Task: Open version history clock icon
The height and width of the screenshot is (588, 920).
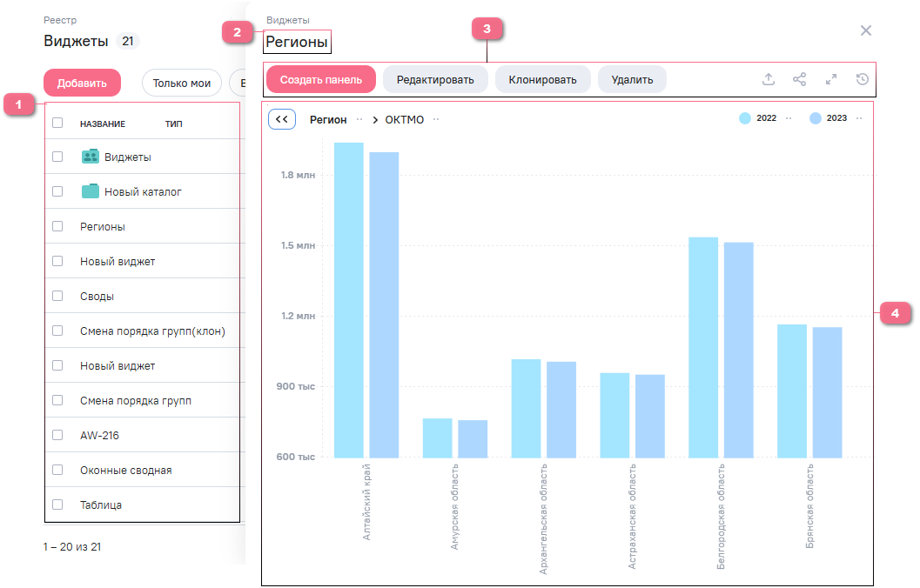Action: click(863, 79)
